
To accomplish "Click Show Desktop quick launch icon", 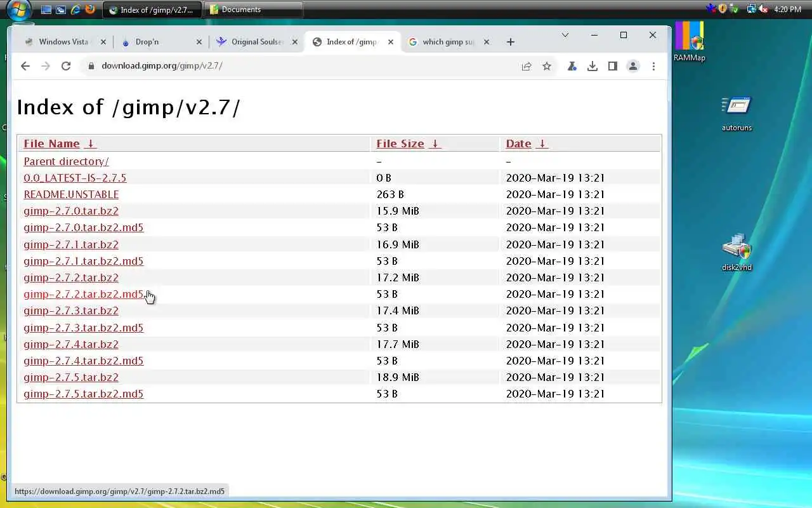I will point(46,10).
